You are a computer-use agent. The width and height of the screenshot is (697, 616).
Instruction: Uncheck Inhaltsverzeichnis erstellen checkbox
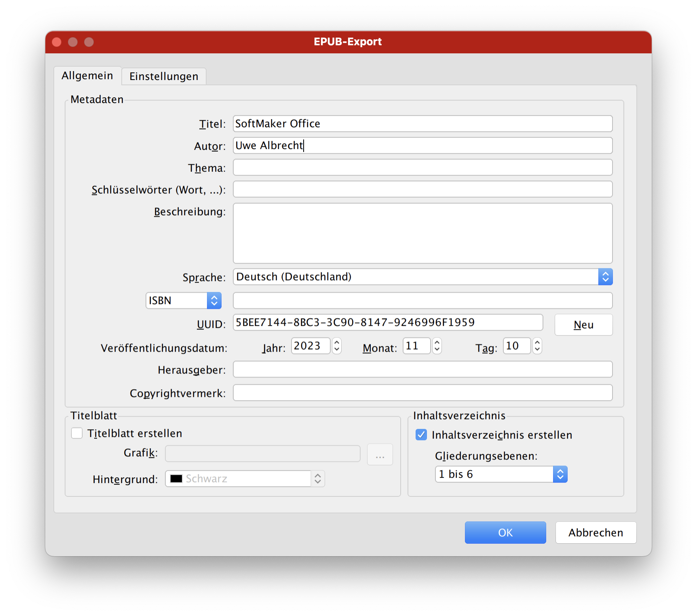(x=421, y=435)
